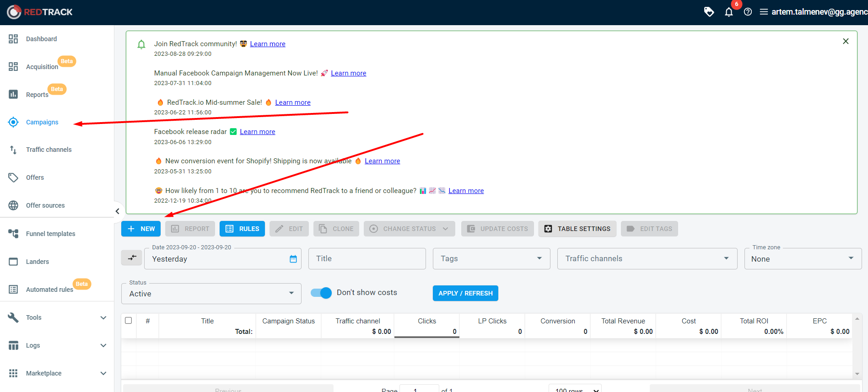The image size is (868, 392).
Task: Expand the Tools menu chevron
Action: 103,317
